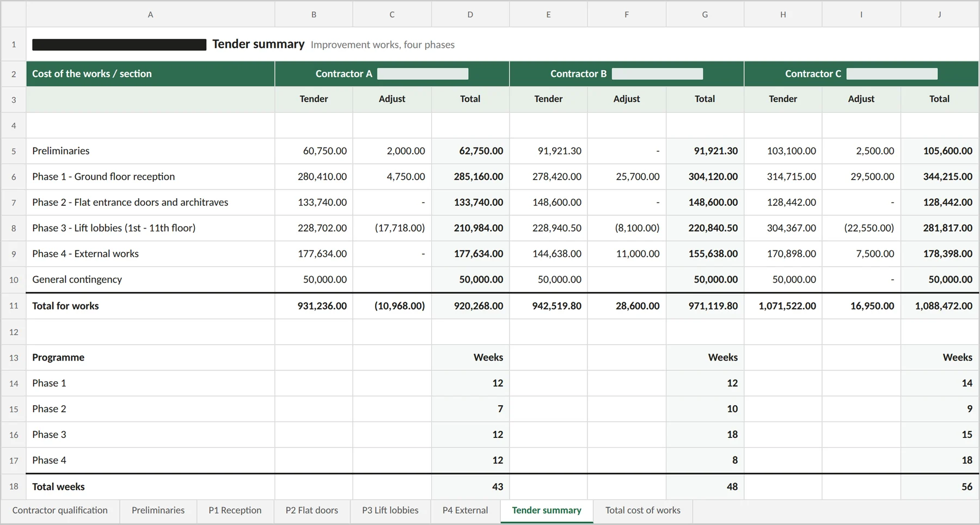Select the 'Total weeks' label cell
The height and width of the screenshot is (525, 980).
(x=150, y=487)
